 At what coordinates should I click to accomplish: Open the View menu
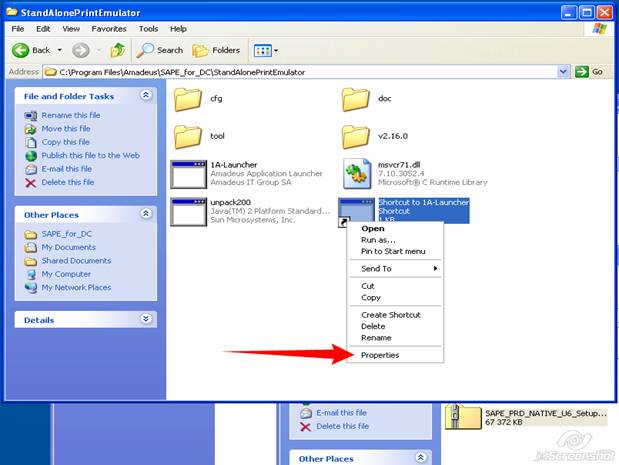(71, 29)
